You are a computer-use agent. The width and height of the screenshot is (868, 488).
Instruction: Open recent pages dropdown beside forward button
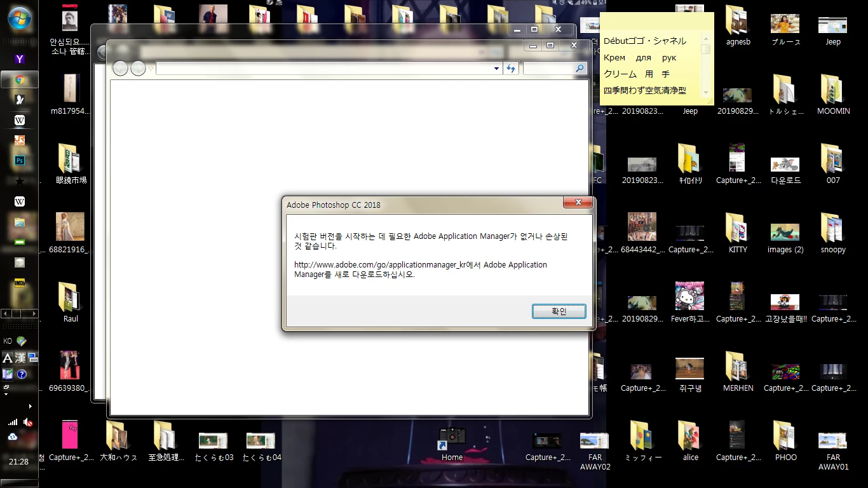pos(151,69)
